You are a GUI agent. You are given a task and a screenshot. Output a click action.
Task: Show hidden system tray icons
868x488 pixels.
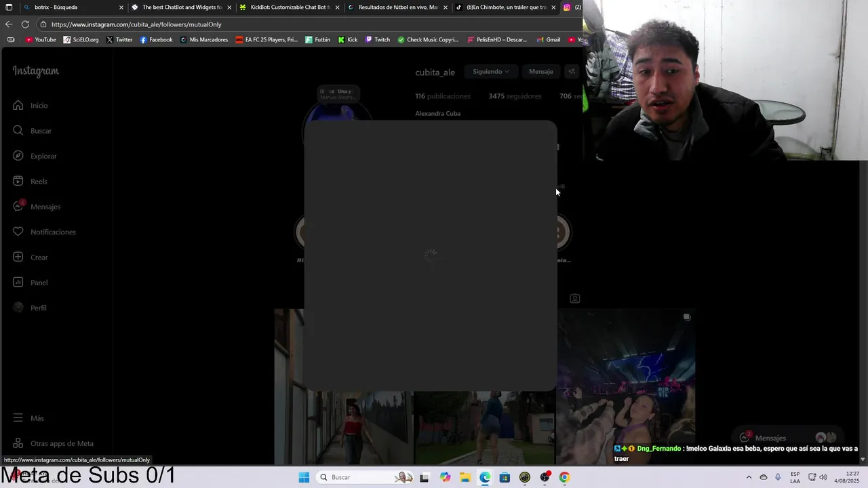(x=749, y=477)
